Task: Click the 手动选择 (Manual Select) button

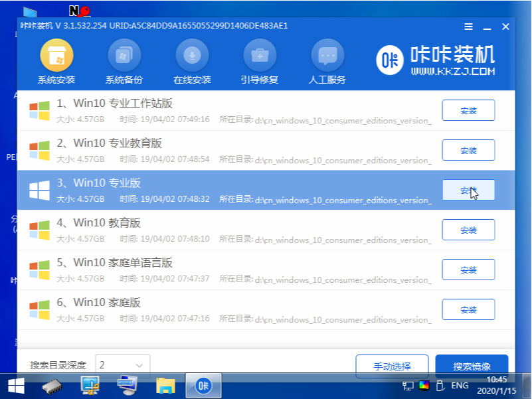Action: [x=394, y=365]
